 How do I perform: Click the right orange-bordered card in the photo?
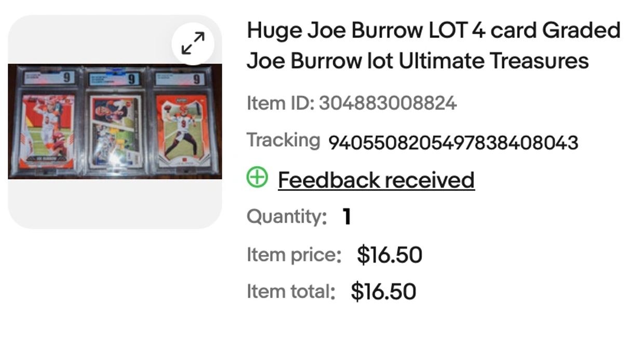point(182,127)
